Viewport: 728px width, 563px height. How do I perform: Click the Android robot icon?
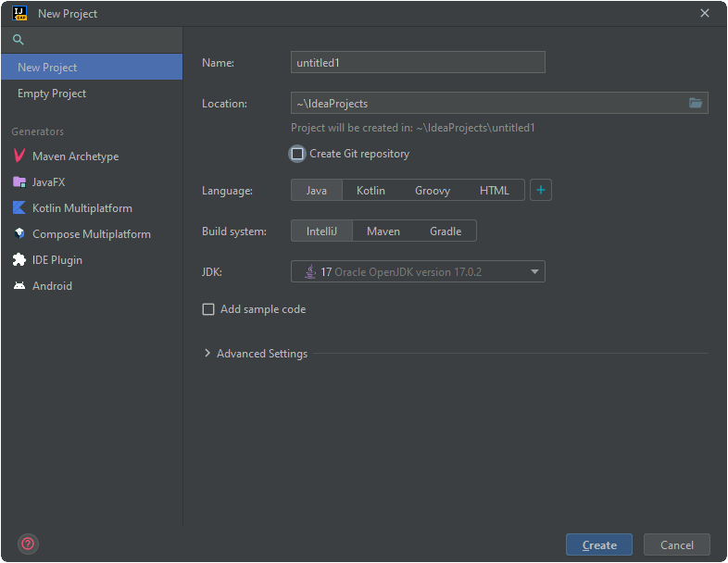click(19, 285)
